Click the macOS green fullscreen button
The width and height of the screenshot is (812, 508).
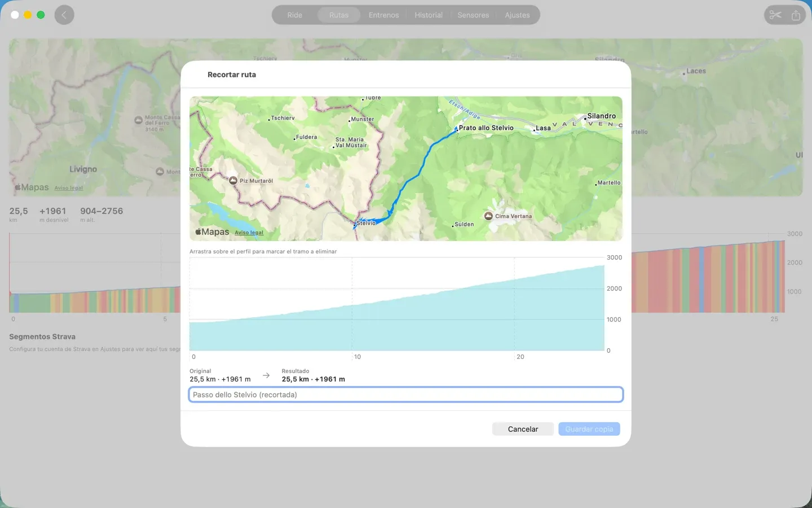tap(41, 15)
